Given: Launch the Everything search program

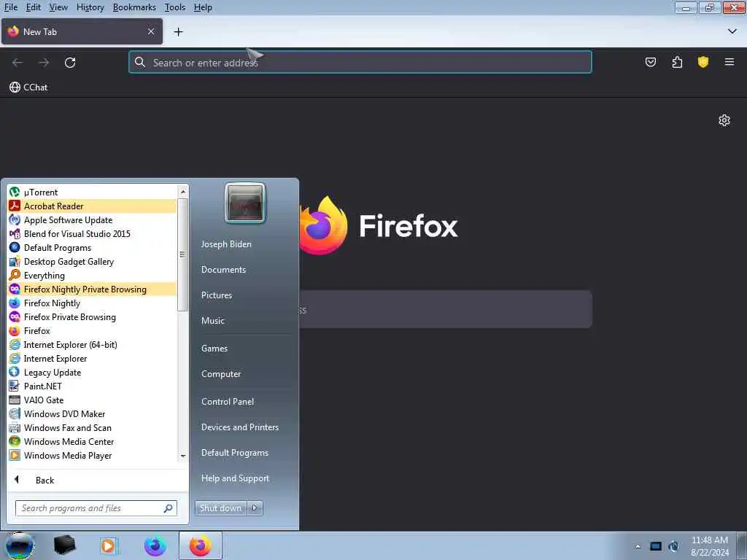Looking at the screenshot, I should 92,275.
